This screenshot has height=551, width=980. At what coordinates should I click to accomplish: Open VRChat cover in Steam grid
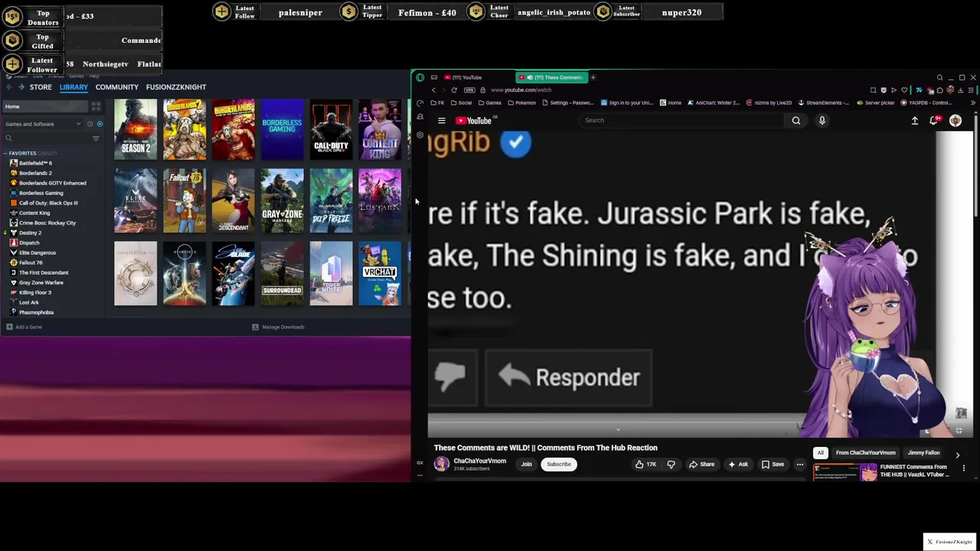point(380,273)
